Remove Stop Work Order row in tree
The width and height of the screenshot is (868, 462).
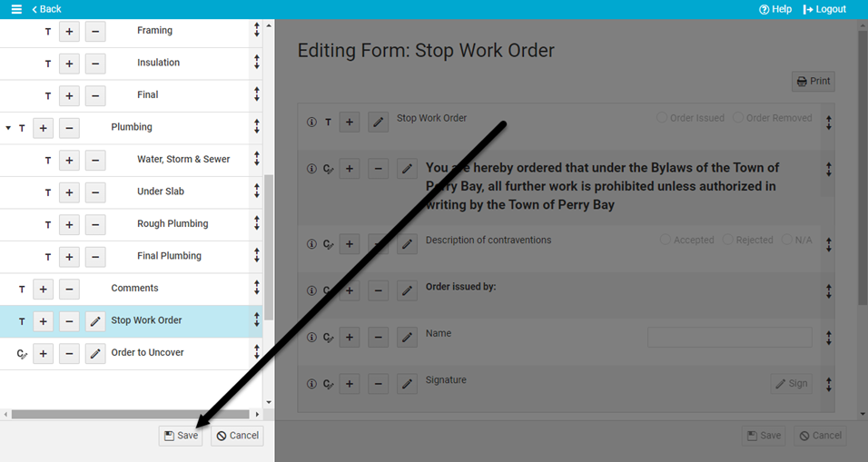click(x=69, y=321)
